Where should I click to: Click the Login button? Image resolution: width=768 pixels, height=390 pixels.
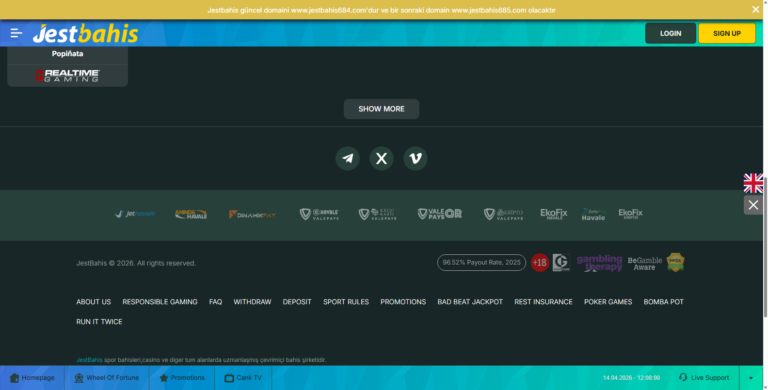click(x=671, y=33)
